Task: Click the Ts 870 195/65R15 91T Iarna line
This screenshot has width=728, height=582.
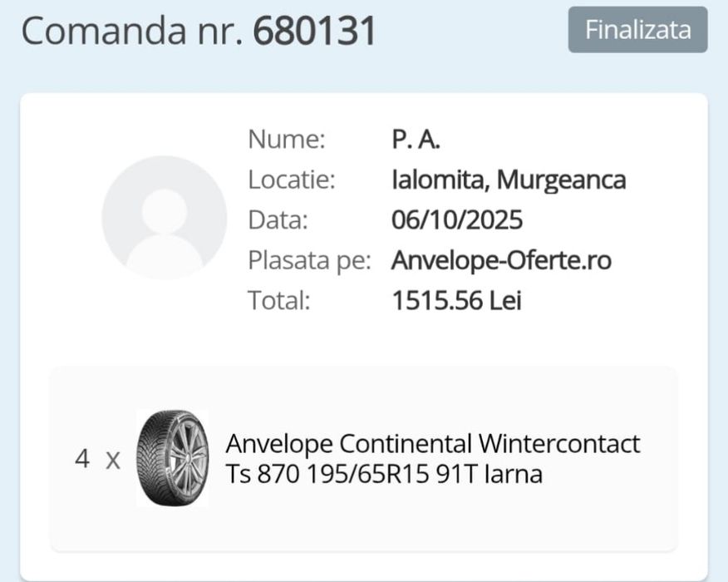Action: (384, 474)
